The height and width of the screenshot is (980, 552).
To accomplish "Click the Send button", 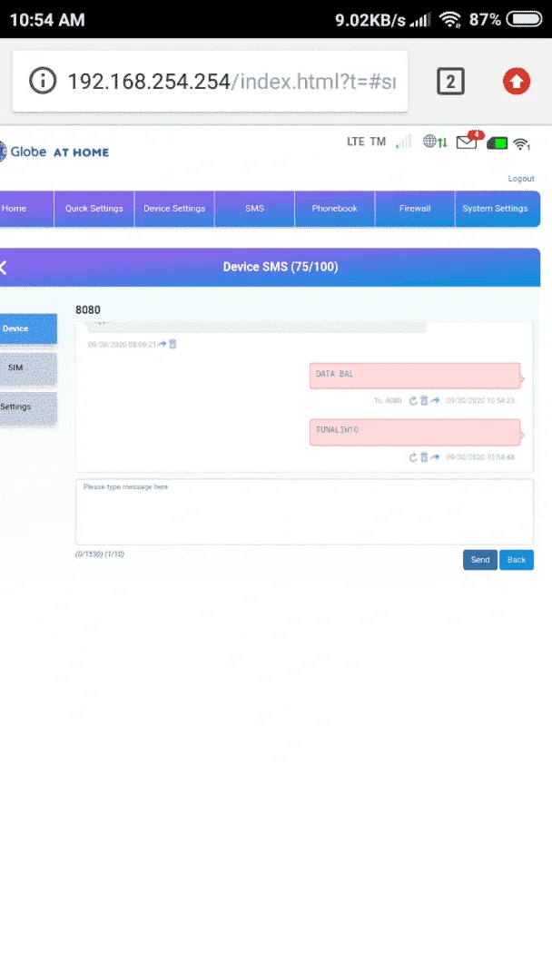I will click(x=480, y=560).
